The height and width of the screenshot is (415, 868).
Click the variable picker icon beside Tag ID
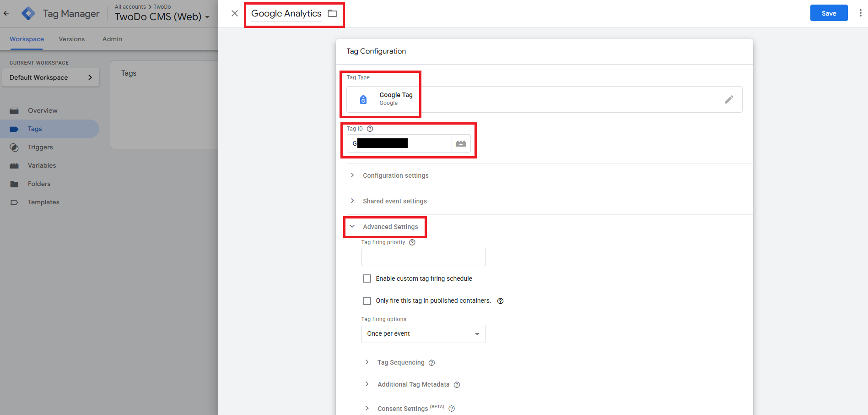coord(461,143)
